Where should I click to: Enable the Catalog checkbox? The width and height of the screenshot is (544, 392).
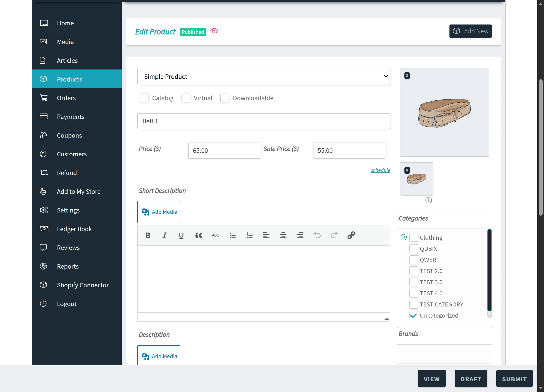click(144, 98)
